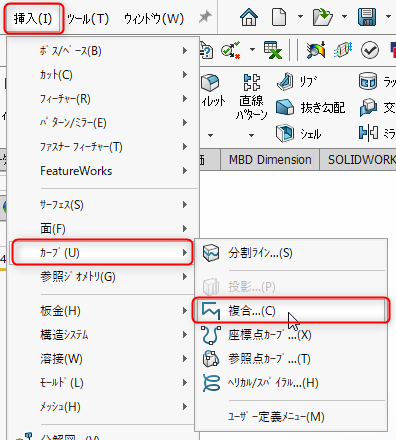Viewport: 396px width, 440px height.
Task: Click the document with question mark icon
Action: [x=206, y=50]
